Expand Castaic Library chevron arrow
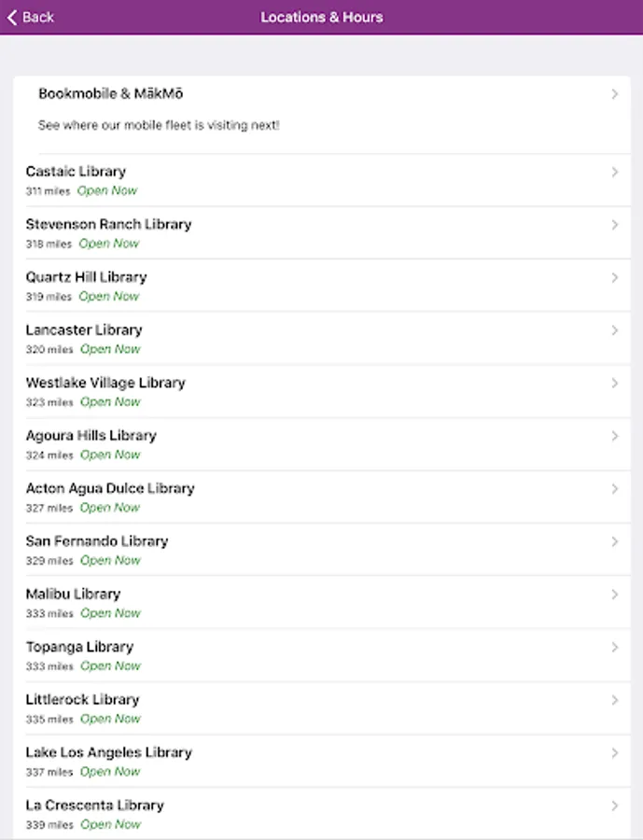This screenshot has height=840, width=643. click(x=614, y=172)
